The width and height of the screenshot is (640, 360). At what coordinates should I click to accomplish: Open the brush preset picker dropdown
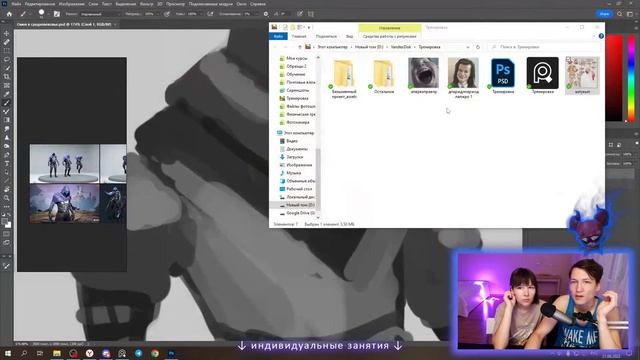coord(48,14)
